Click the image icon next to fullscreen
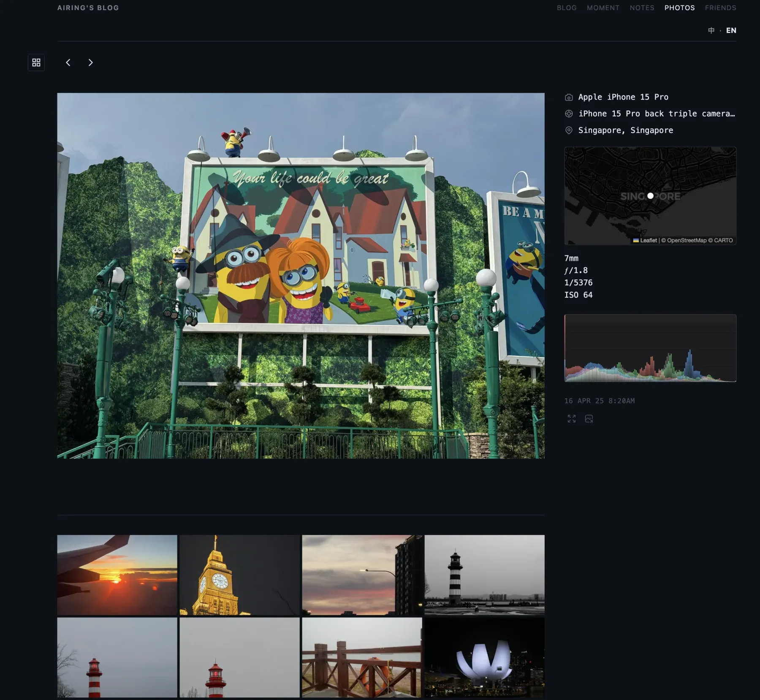This screenshot has height=700, width=760. click(589, 418)
